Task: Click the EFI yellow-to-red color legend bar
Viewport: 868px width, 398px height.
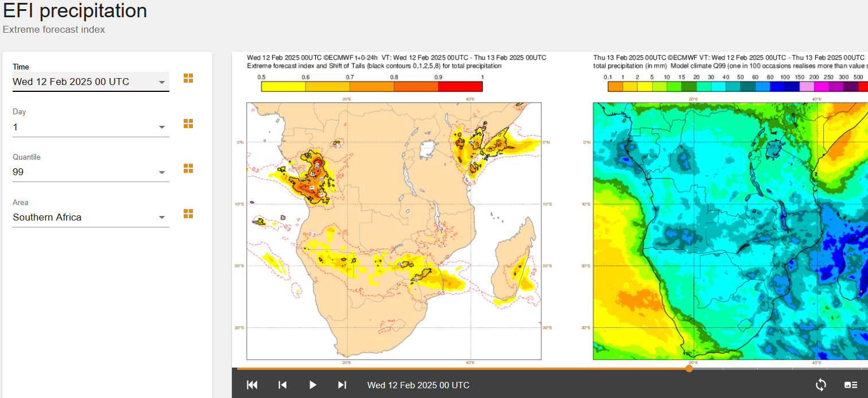Action: [371, 87]
